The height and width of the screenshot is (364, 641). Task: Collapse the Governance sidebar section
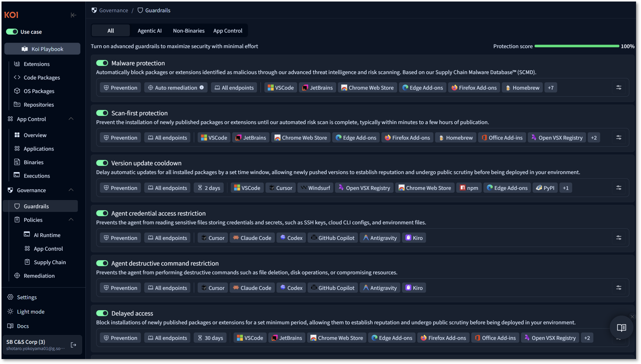pyautogui.click(x=71, y=190)
